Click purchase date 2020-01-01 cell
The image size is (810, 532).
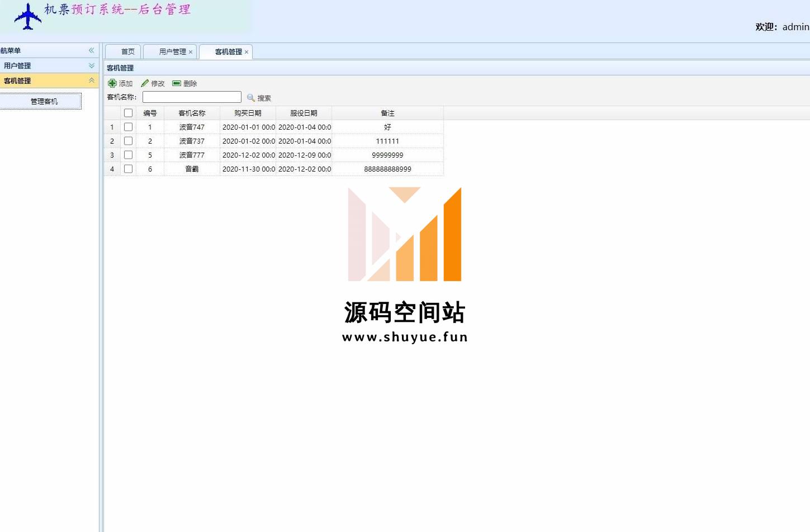[248, 127]
